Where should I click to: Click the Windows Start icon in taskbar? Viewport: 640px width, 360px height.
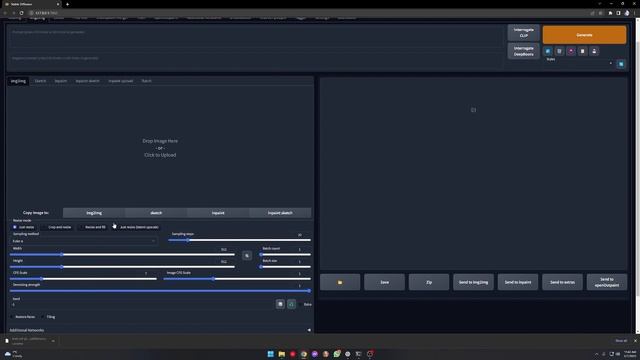270,354
